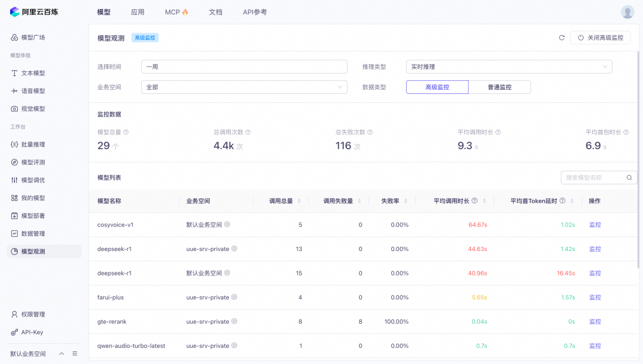Open 监控 link for gte-rerank row
The image size is (643, 364).
(595, 322)
